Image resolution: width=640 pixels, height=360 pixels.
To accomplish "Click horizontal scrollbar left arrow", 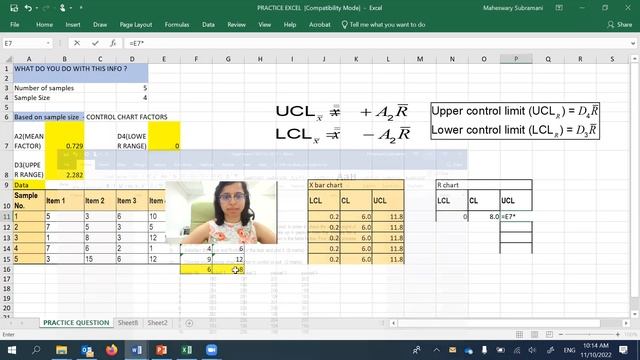I will pyautogui.click(x=393, y=323).
